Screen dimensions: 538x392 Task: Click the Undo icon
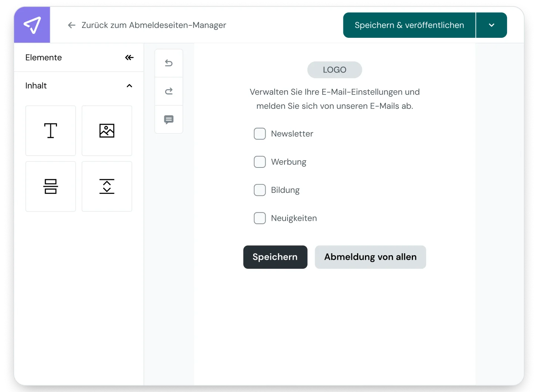click(169, 63)
